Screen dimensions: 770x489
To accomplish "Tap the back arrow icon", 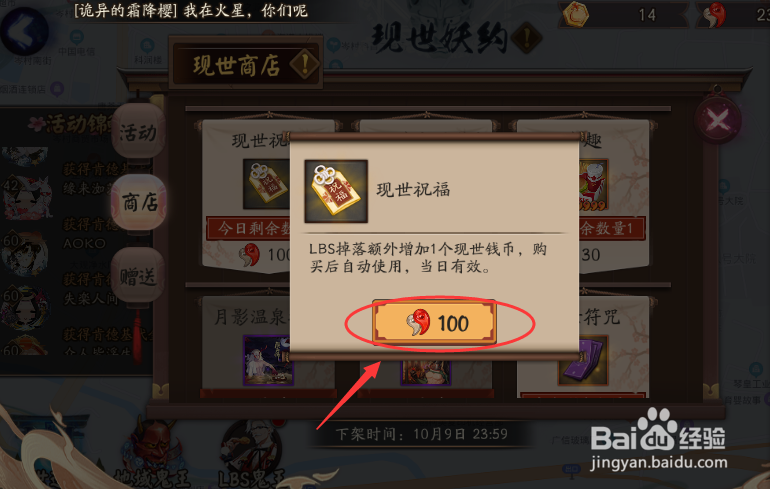I will [24, 31].
